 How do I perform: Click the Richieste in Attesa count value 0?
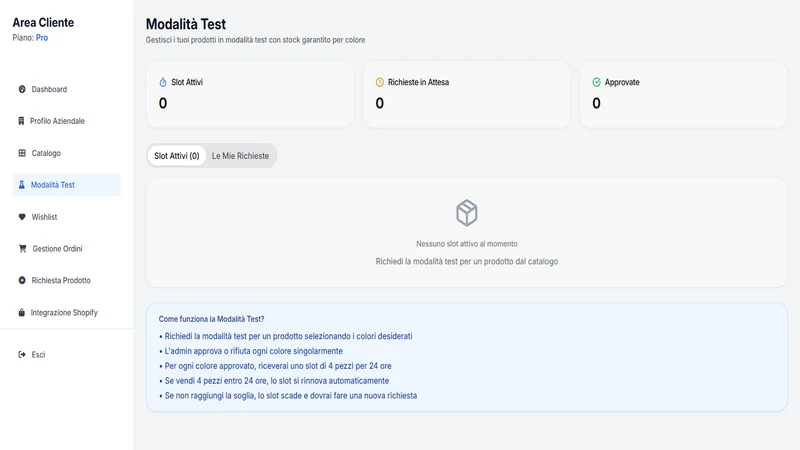[x=380, y=104]
